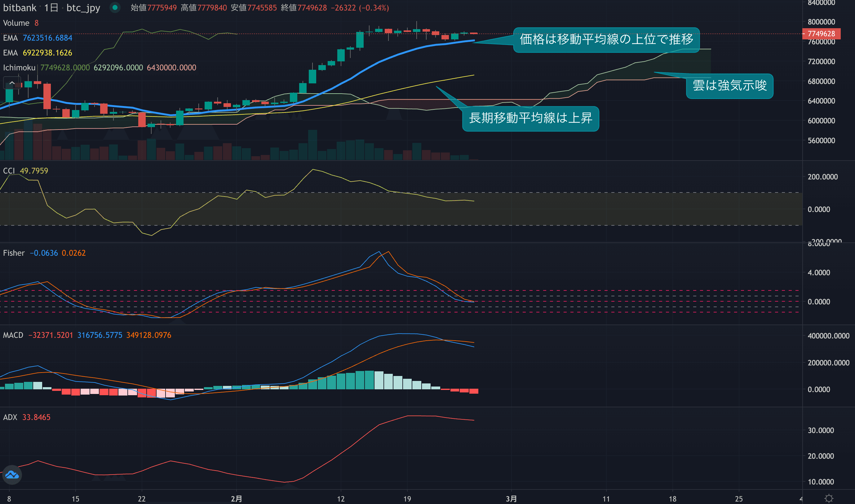The width and height of the screenshot is (855, 504).
Task: Click the Fisher indicator label
Action: 14,253
